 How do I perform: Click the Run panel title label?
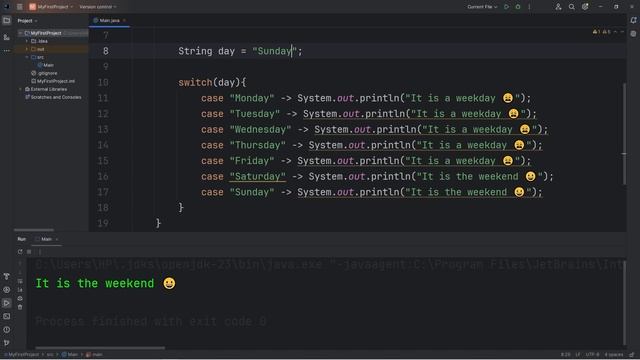pos(22,239)
